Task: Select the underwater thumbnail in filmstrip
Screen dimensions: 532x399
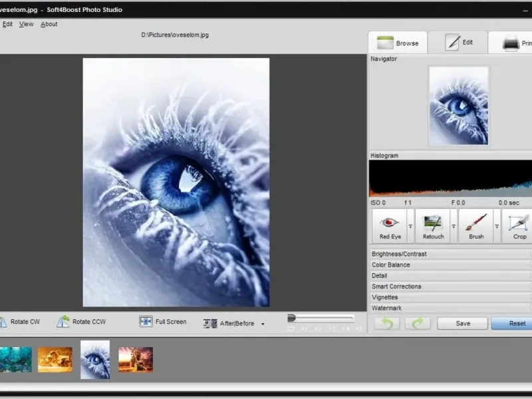Action: click(x=15, y=359)
